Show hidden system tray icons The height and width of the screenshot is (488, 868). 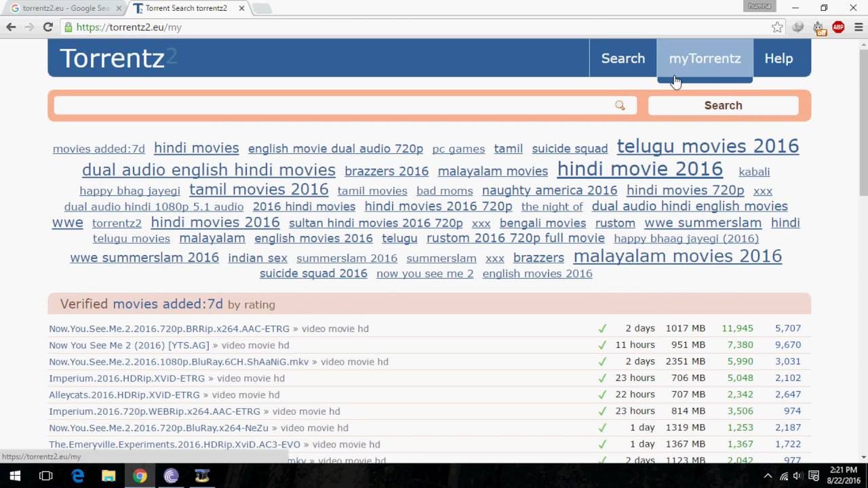point(768,476)
